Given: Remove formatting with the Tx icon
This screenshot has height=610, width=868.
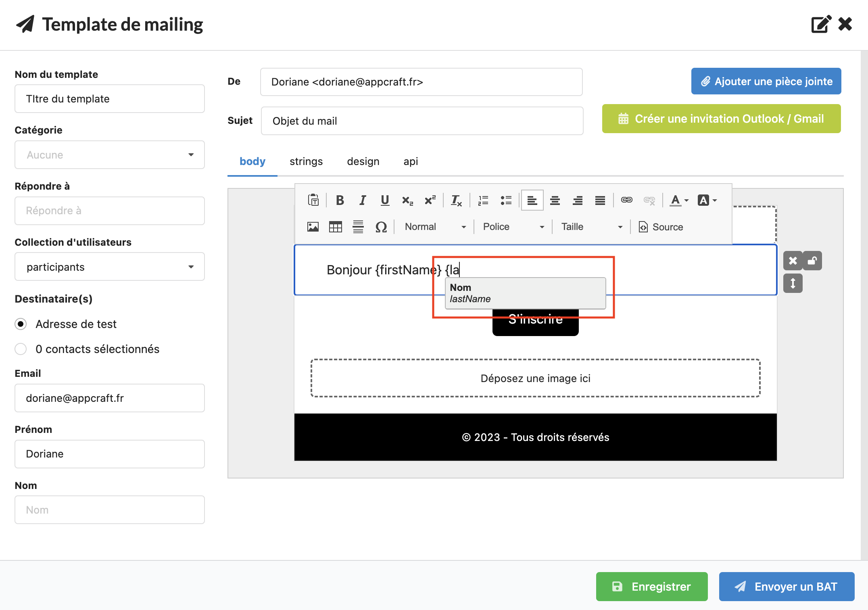Looking at the screenshot, I should (x=456, y=200).
